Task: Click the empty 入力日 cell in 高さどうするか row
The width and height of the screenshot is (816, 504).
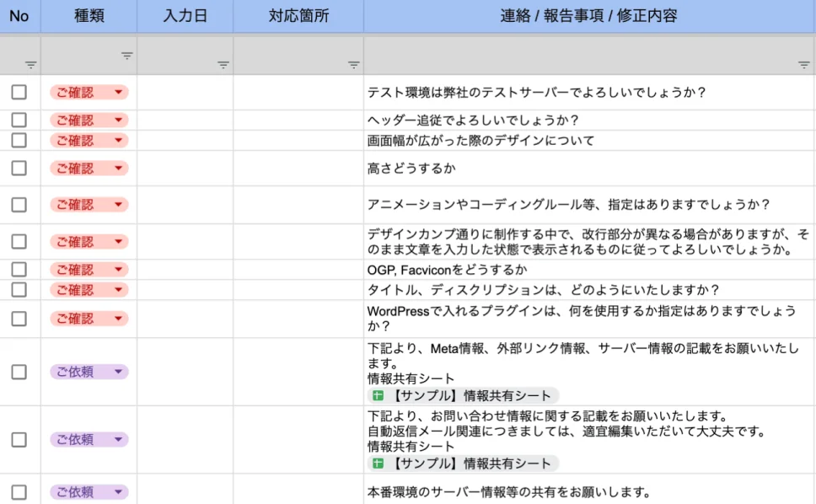Action: [185, 168]
